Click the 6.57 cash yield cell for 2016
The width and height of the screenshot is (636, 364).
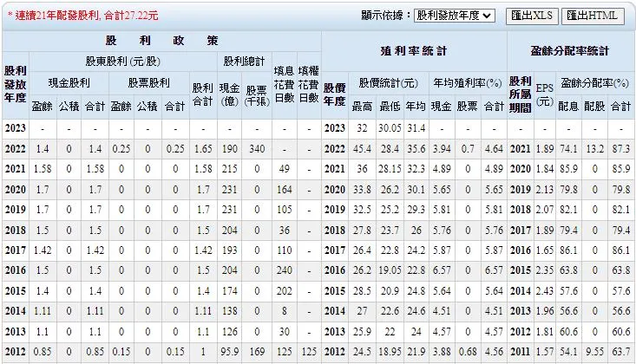click(442, 270)
